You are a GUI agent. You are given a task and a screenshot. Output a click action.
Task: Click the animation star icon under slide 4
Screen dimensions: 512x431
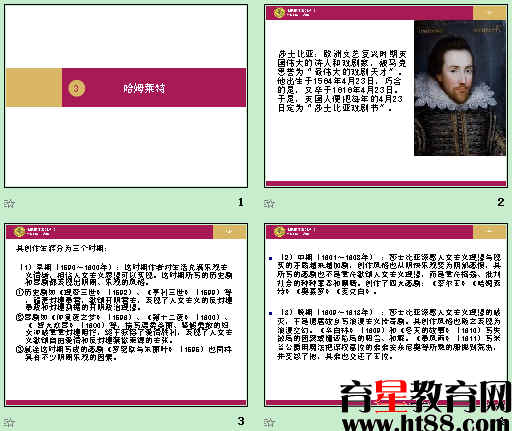point(269,422)
